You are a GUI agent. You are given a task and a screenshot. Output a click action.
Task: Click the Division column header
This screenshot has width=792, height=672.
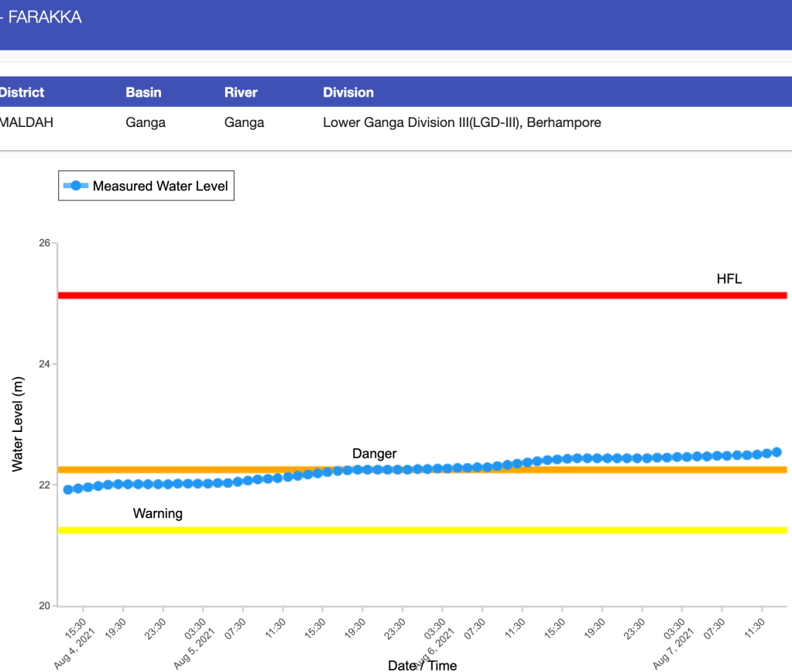(348, 92)
